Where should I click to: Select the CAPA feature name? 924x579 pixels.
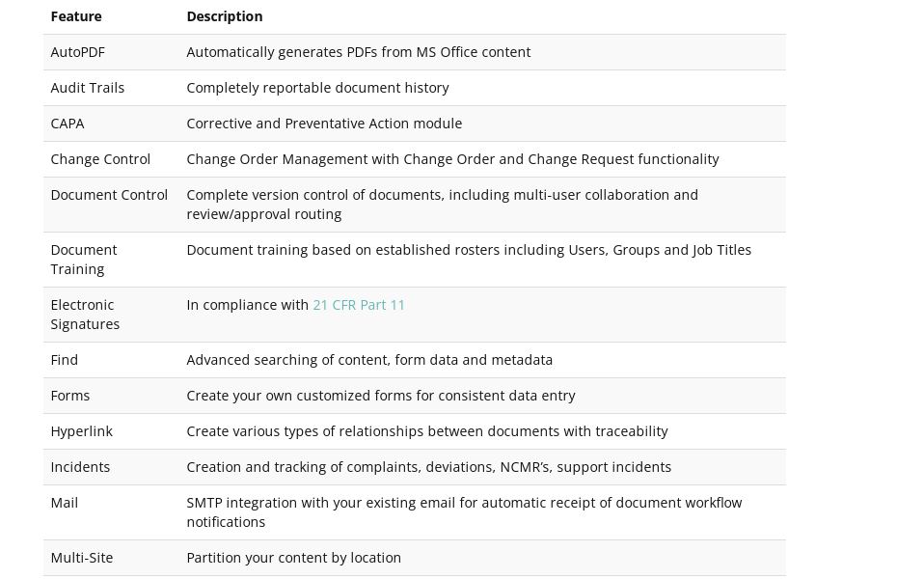(x=68, y=124)
